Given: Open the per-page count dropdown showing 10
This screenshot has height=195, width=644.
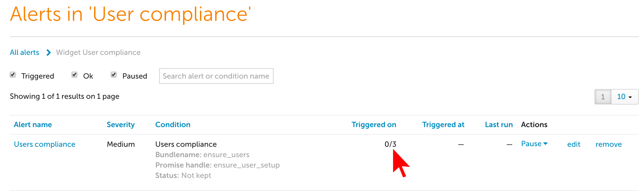Looking at the screenshot, I should (624, 96).
